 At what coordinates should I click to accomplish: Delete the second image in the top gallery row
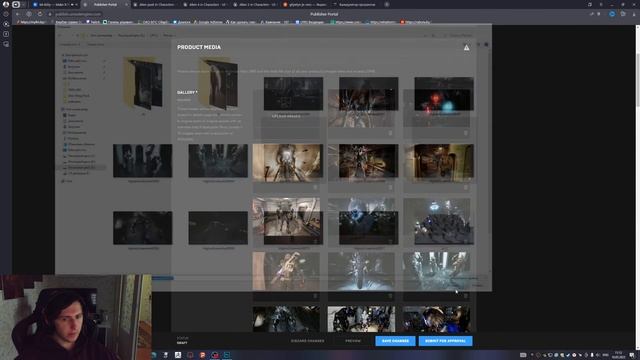pyautogui.click(x=390, y=133)
